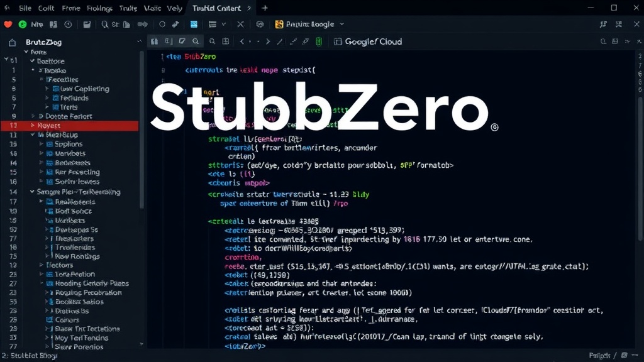
Task: Click the pin icon next to circle icon
Action: coord(175,25)
